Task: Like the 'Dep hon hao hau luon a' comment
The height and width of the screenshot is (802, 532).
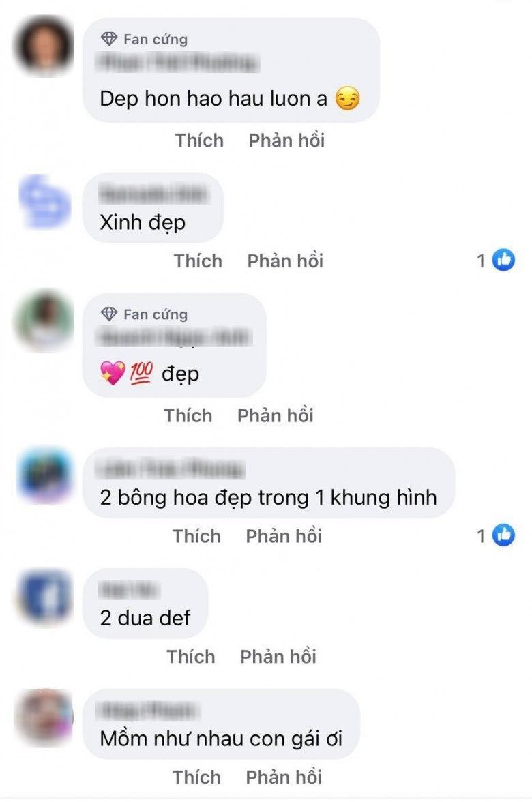Action: coord(199,140)
